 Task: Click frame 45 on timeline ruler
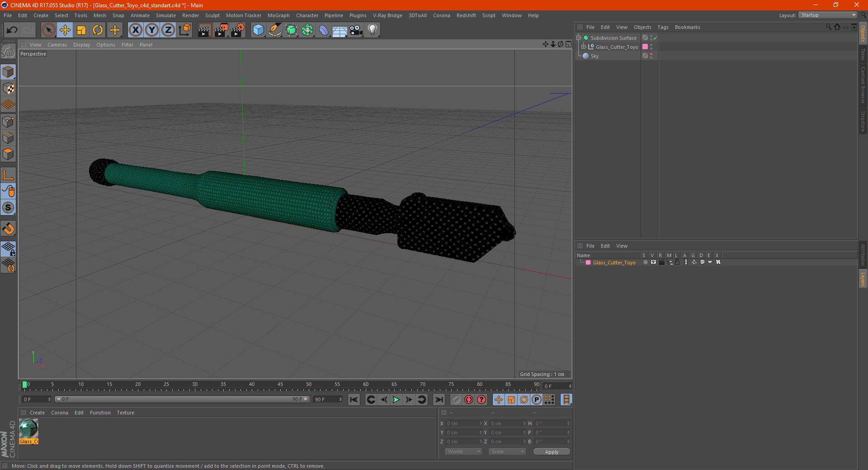[x=280, y=385]
